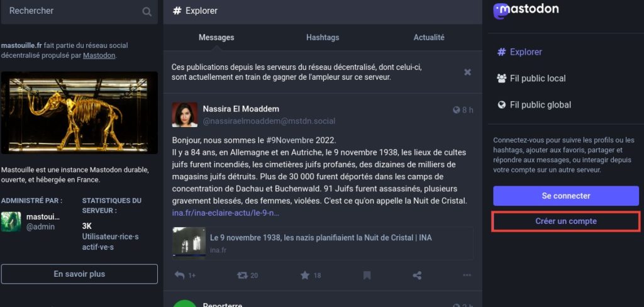Viewport: 644px width, 307px height.
Task: Dismiss the trending publications notice
Action: pyautogui.click(x=467, y=72)
